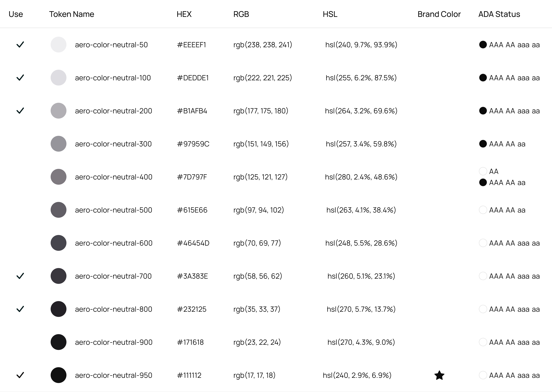Select the black ADA circle in neutral-400 row

point(483,183)
